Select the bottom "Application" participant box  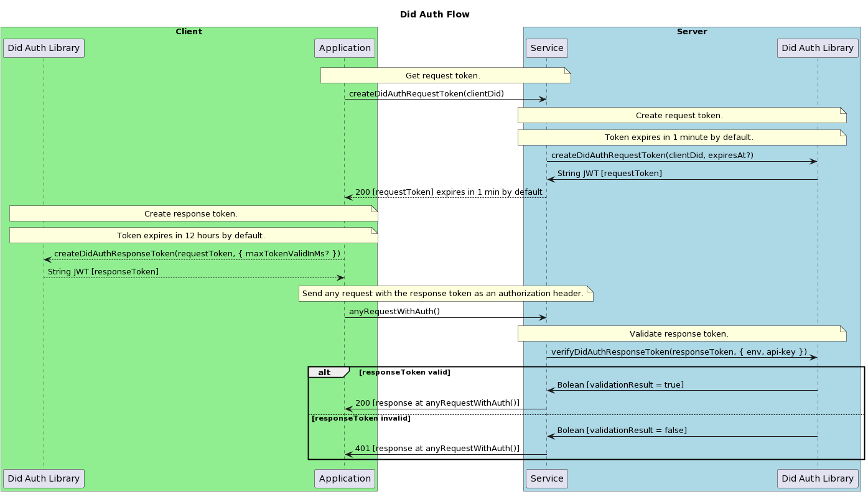(x=345, y=478)
